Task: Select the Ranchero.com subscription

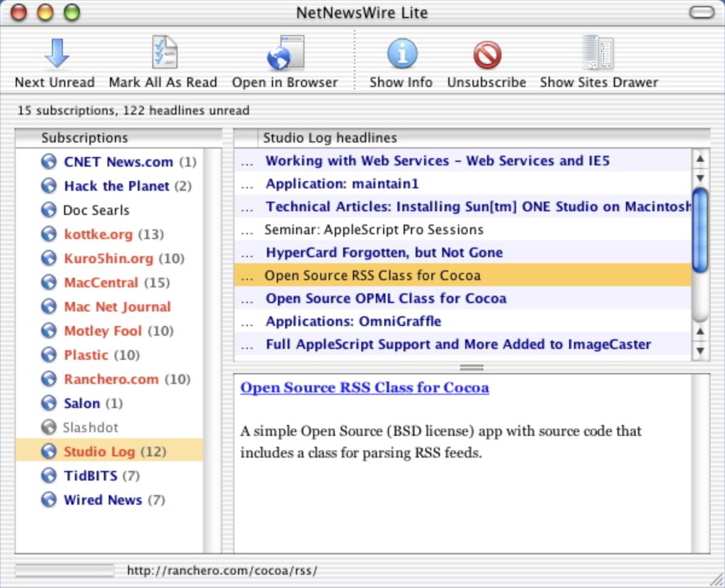Action: coord(110,379)
